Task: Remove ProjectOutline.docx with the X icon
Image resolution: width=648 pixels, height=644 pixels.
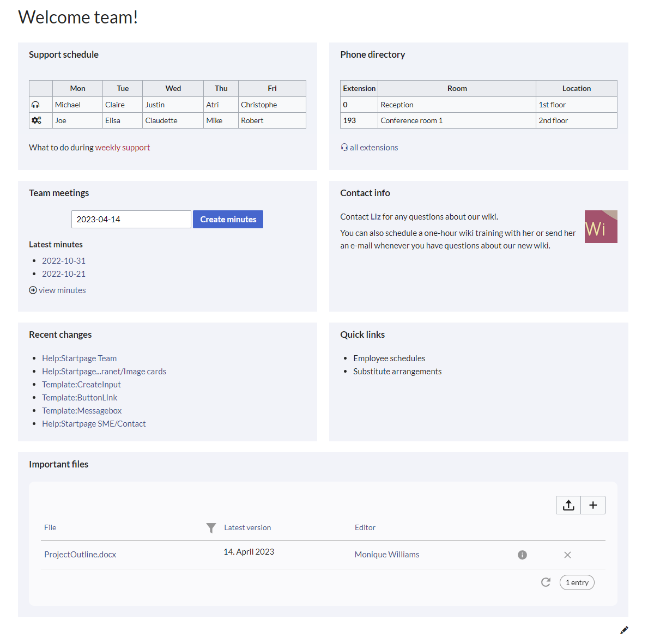Action: click(x=567, y=555)
